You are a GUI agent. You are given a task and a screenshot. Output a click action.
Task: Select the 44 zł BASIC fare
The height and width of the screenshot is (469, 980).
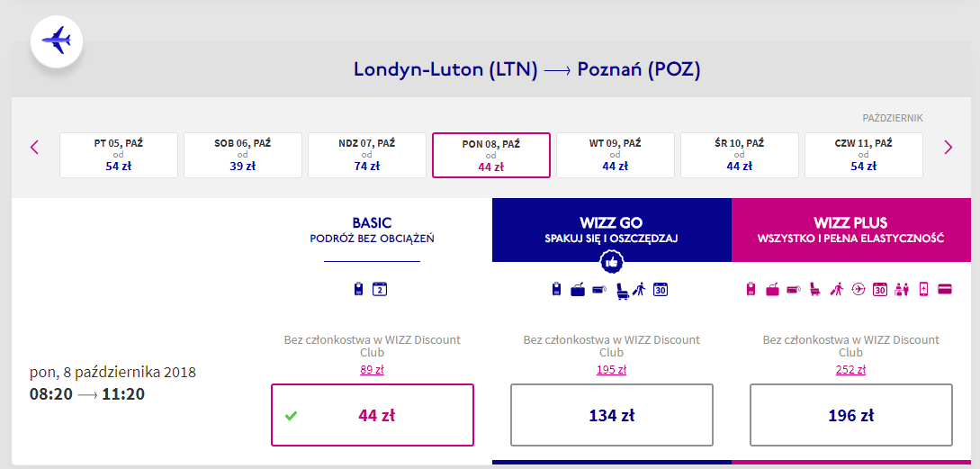[x=372, y=415]
